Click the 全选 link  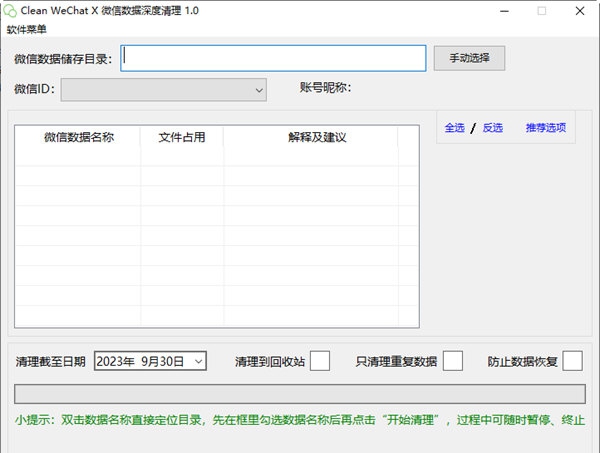[455, 127]
